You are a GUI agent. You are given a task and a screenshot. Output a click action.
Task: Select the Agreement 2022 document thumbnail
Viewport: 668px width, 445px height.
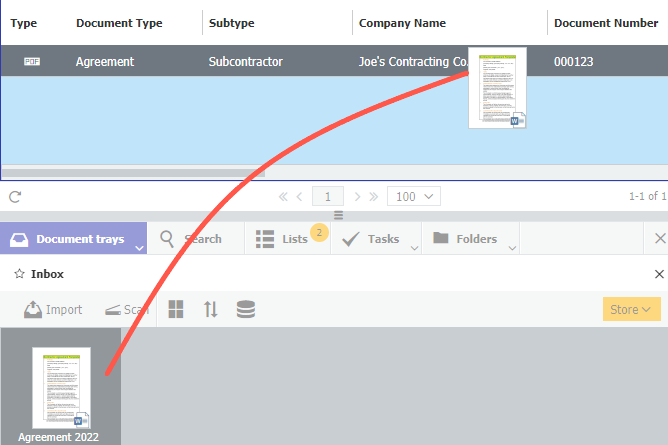(x=60, y=390)
